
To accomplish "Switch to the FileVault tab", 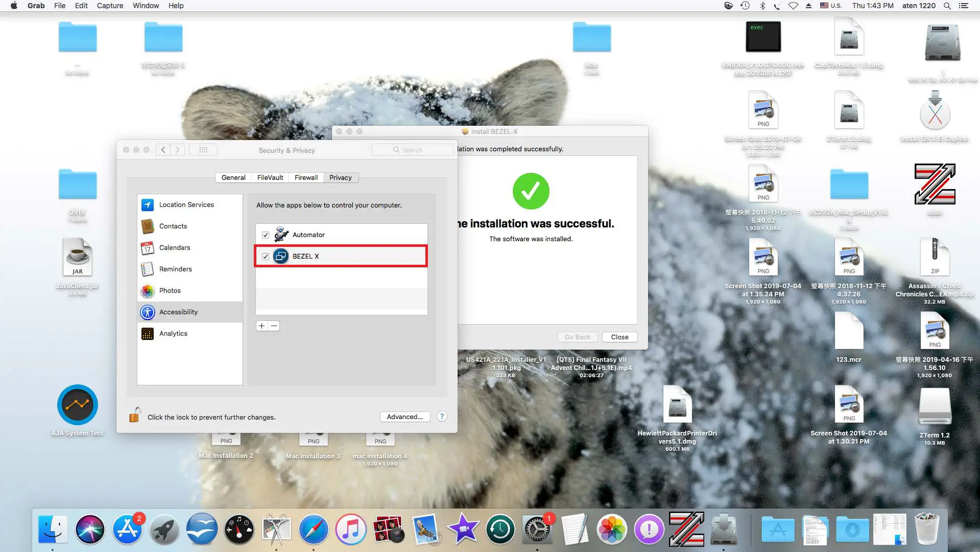I will tap(269, 177).
